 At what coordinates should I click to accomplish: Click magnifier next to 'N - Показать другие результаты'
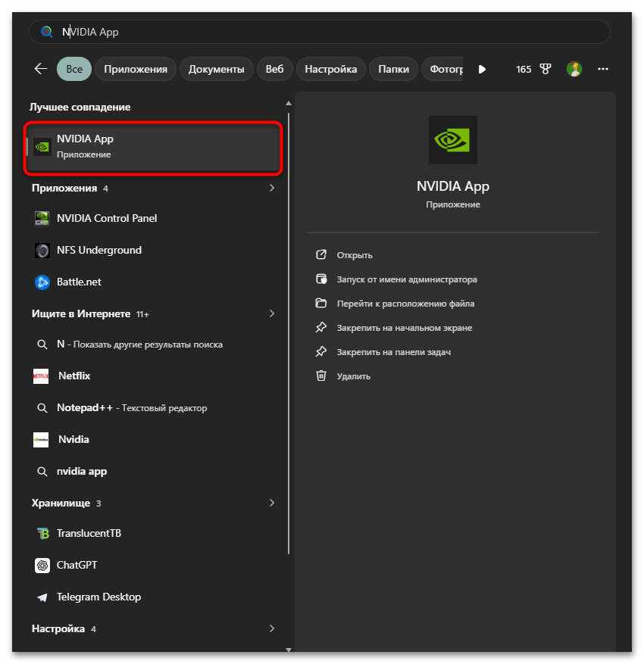(x=42, y=344)
